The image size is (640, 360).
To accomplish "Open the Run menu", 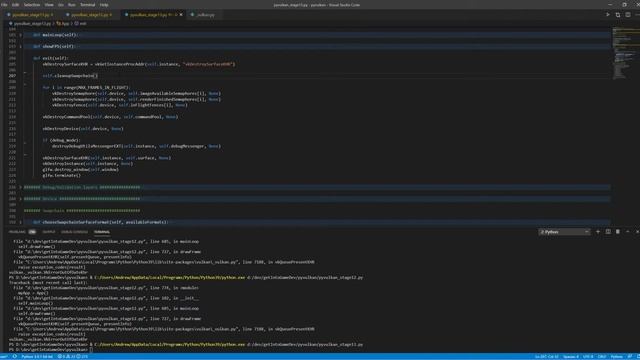I will (72, 5).
